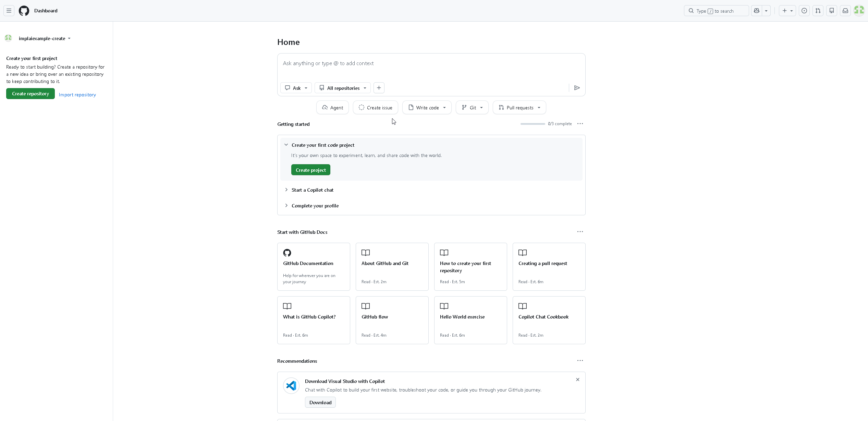This screenshot has height=421, width=868.
Task: Open the Pull requests icon in header
Action: (818, 11)
